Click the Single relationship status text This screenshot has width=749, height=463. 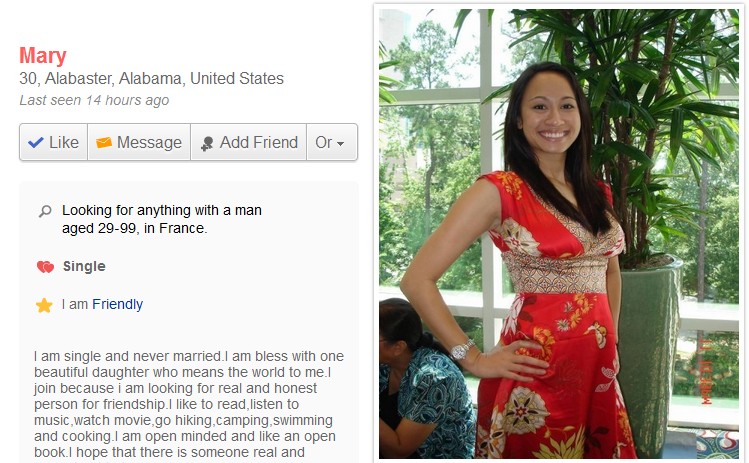pos(84,266)
